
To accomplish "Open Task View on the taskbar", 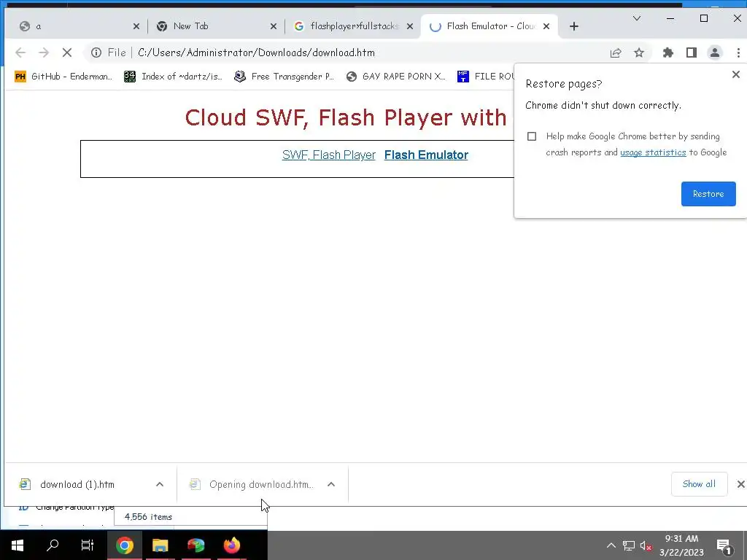I will point(88,545).
